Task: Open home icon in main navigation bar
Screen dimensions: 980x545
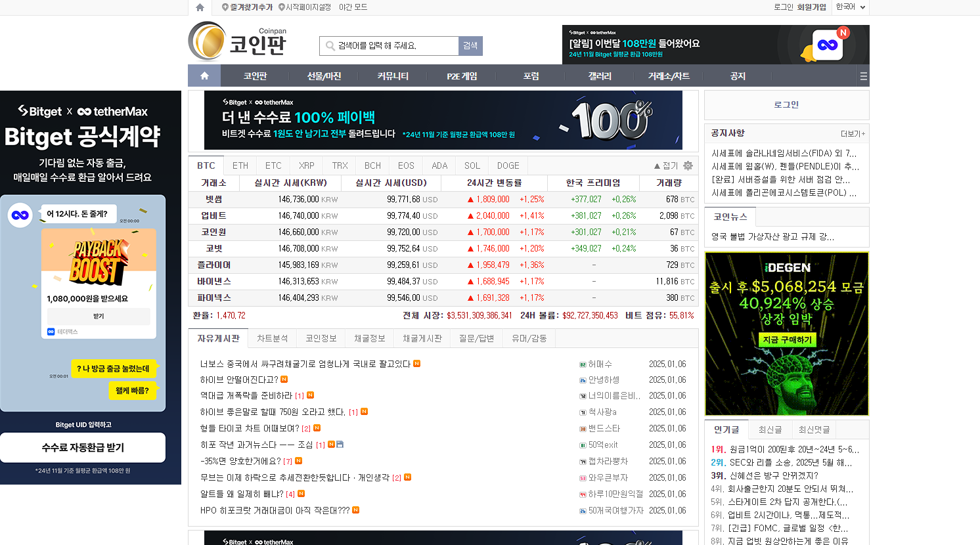Action: [x=204, y=76]
